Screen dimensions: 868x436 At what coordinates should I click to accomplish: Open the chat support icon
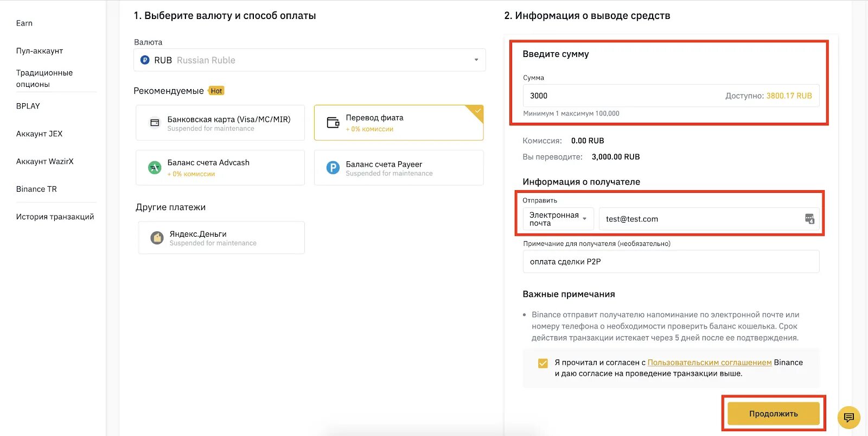(849, 418)
